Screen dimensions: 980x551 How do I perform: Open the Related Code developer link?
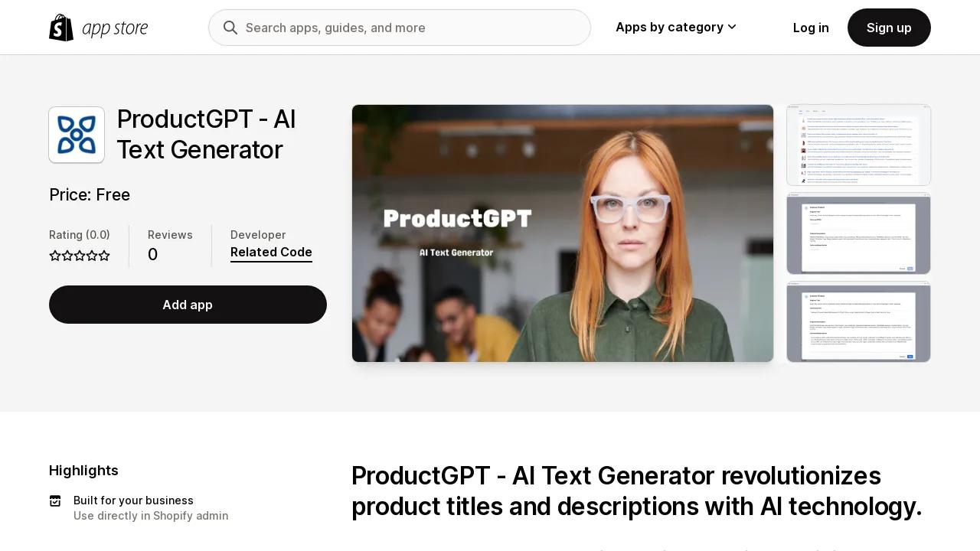click(271, 252)
